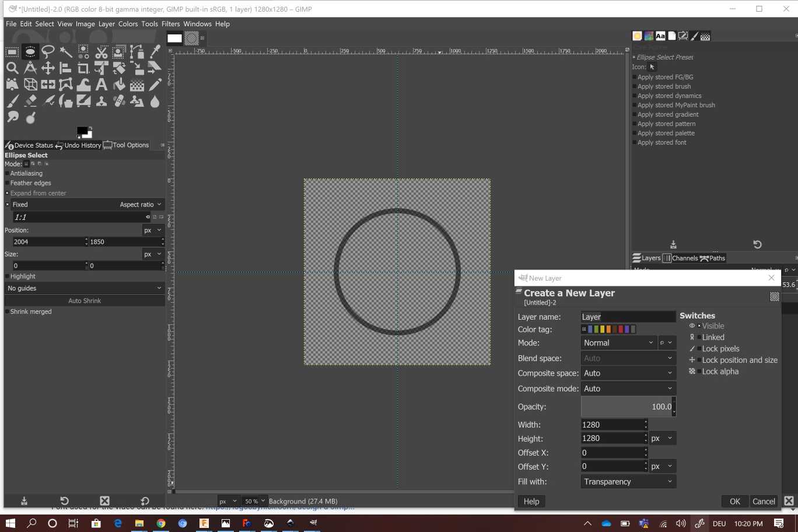Select the Rectangle Select tool
This screenshot has height=532, width=798.
coord(12,52)
